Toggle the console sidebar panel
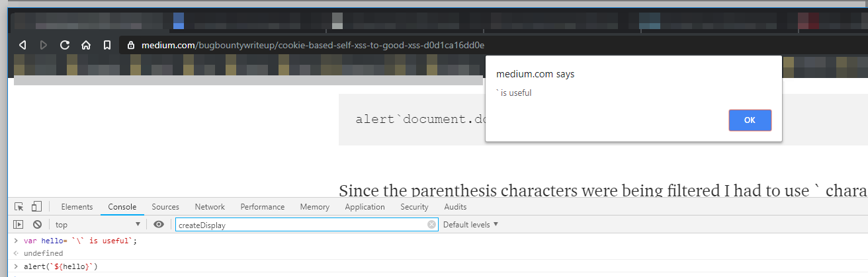Image resolution: width=868 pixels, height=277 pixels. point(19,225)
